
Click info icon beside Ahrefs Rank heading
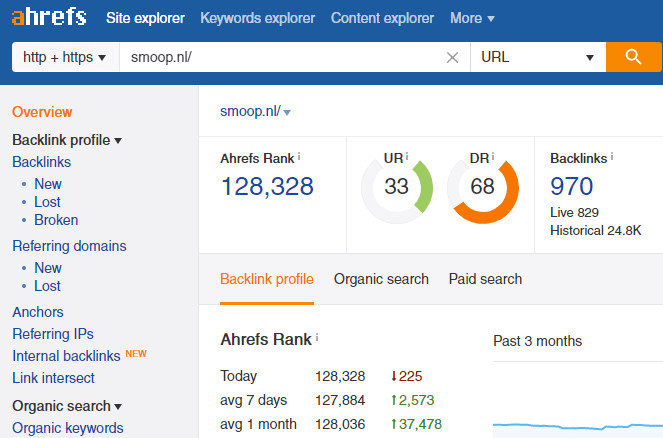click(317, 337)
